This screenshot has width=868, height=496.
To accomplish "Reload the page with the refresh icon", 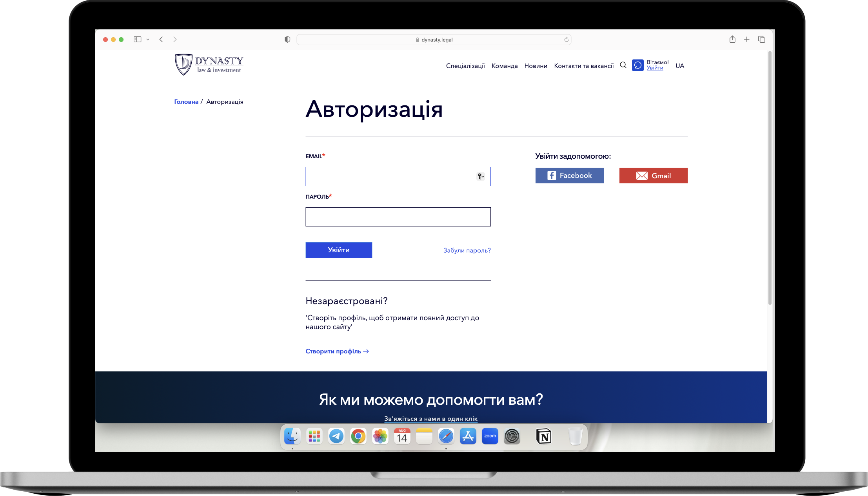I will pyautogui.click(x=566, y=40).
